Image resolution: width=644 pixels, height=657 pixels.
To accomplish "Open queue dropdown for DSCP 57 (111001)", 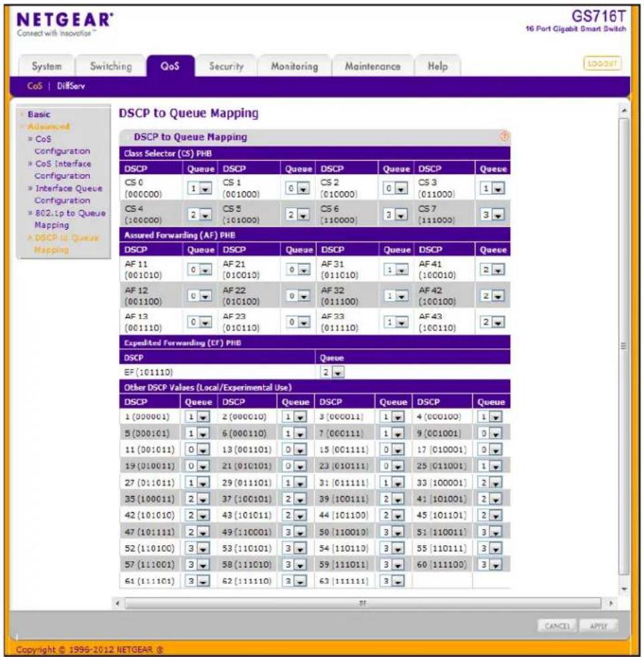I will [197, 565].
